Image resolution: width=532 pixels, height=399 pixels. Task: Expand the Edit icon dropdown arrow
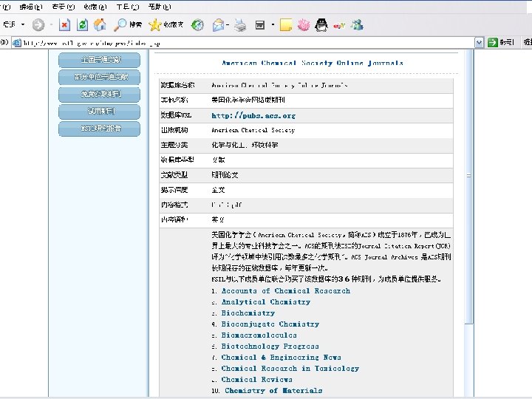[x=273, y=24]
